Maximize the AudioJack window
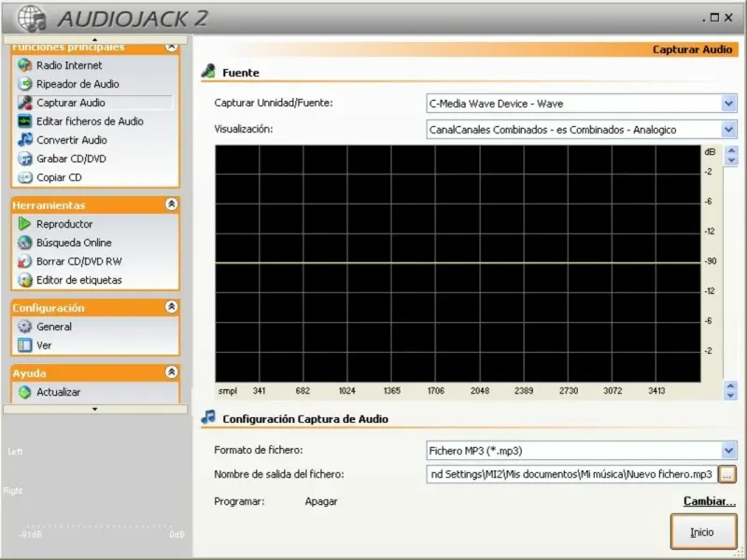 click(x=714, y=18)
